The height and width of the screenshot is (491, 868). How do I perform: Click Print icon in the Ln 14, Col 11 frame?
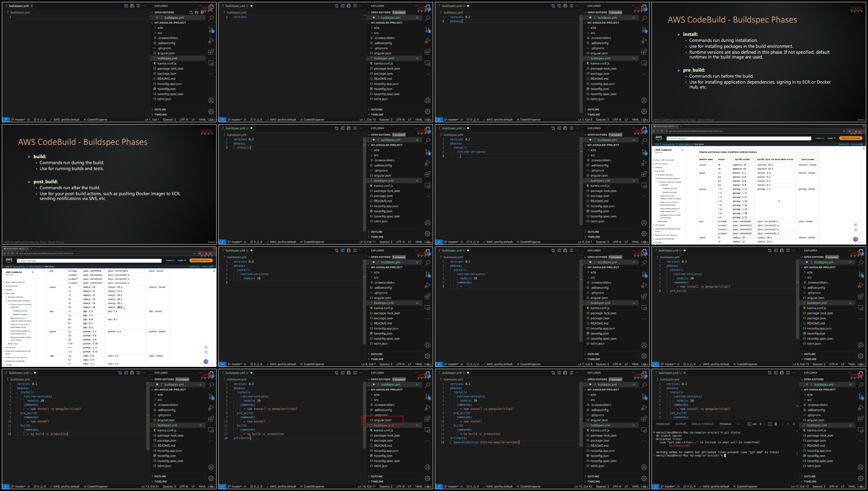tap(349, 373)
